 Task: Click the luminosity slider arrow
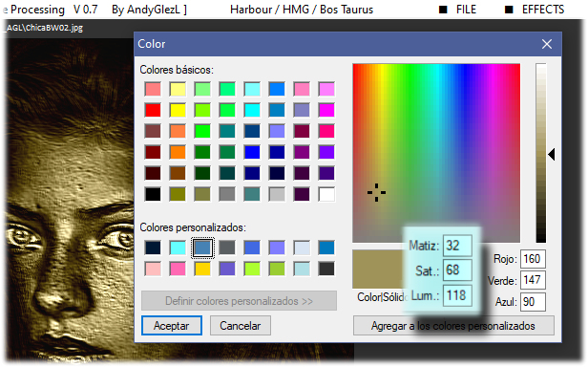pos(552,154)
